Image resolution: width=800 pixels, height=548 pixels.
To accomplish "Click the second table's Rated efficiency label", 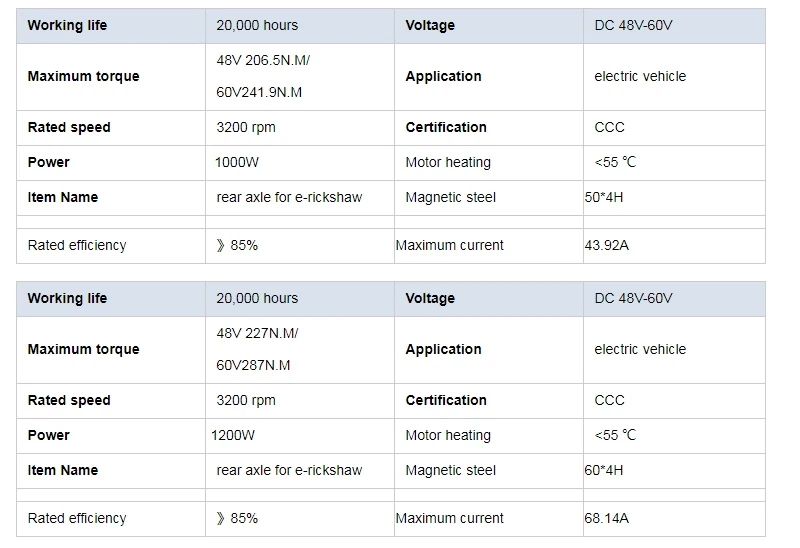I will [77, 518].
